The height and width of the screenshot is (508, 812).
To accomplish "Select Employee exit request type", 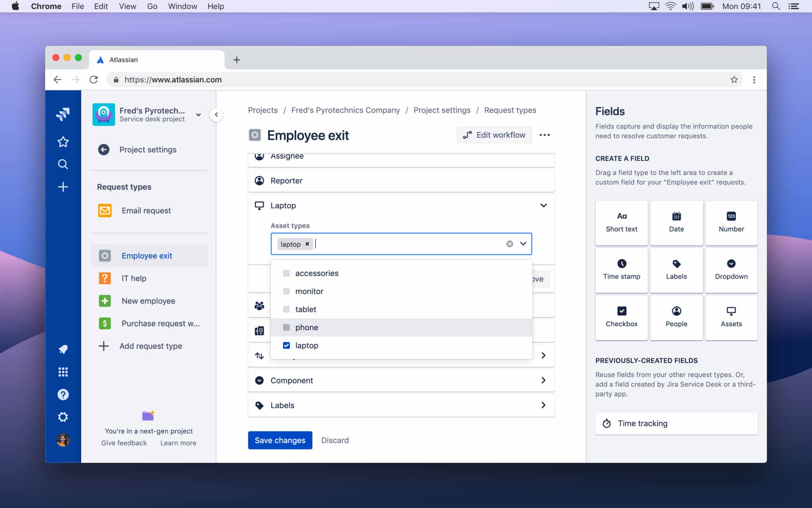I will [x=147, y=255].
